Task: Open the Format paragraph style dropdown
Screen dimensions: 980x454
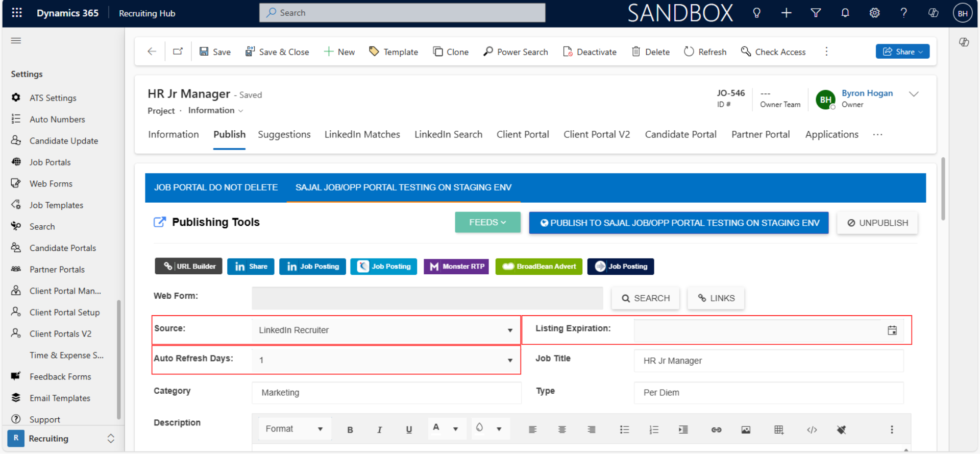Action: [x=295, y=429]
